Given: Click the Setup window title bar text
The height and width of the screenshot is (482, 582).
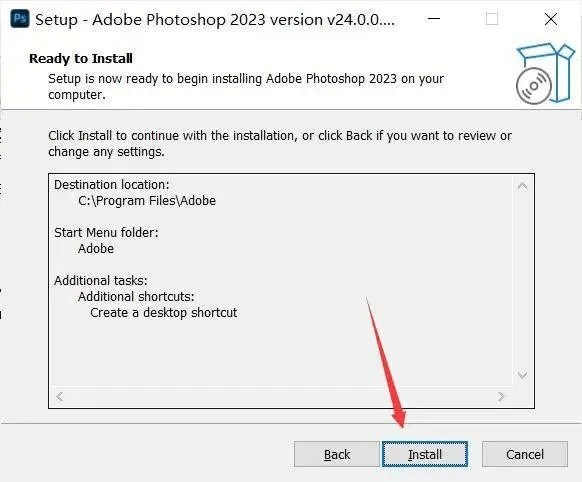Looking at the screenshot, I should 215,20.
